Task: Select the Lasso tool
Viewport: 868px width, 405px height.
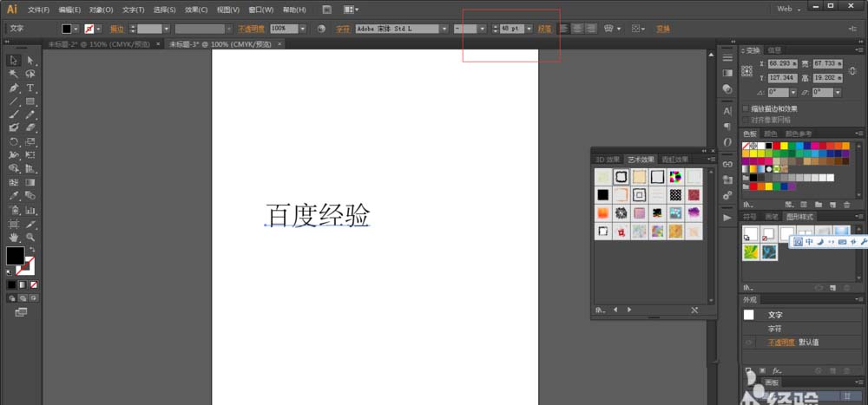Action: pos(30,74)
